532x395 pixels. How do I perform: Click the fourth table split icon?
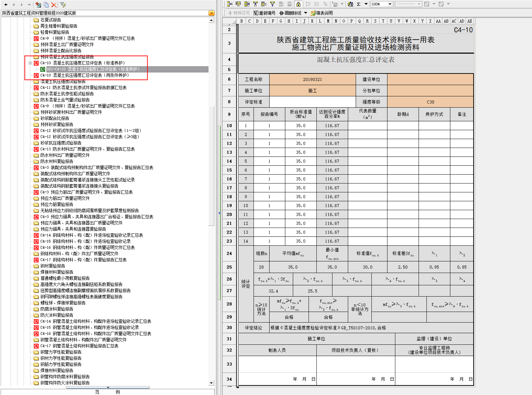coord(255,4)
